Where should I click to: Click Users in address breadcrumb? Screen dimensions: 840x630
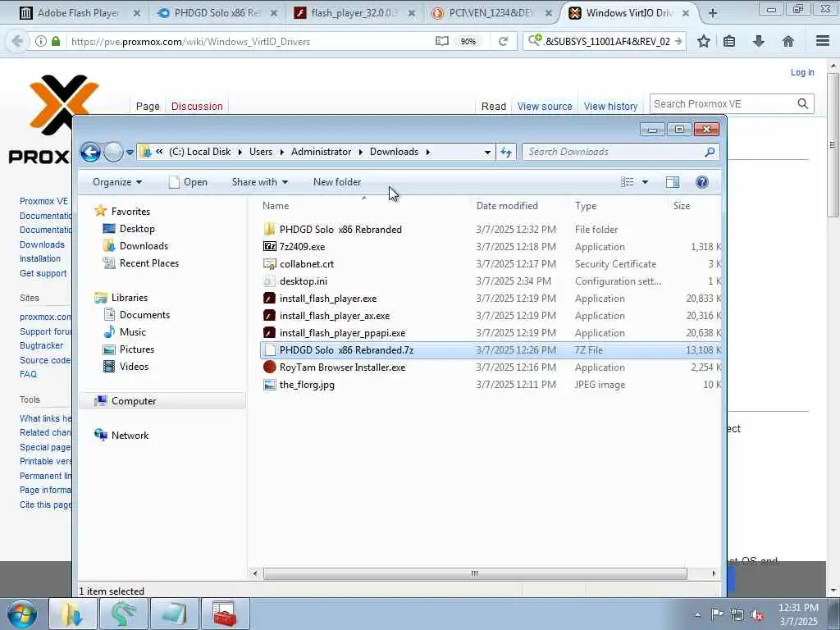coord(260,152)
